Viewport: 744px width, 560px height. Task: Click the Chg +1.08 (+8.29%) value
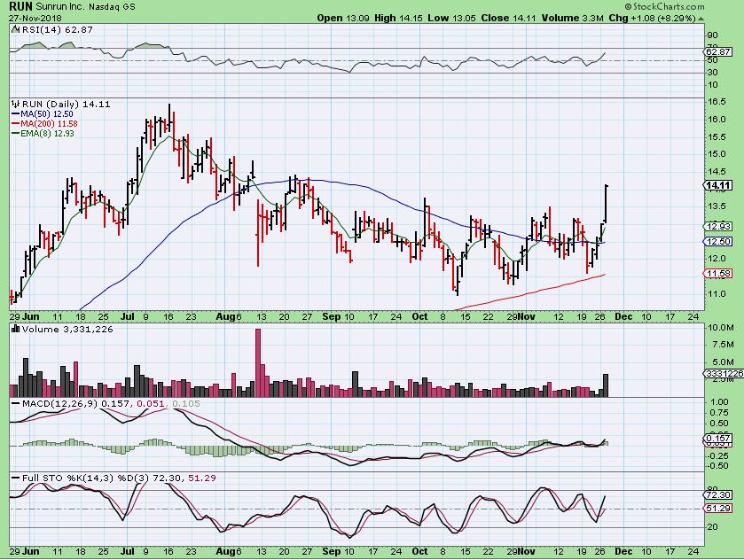tap(653, 18)
